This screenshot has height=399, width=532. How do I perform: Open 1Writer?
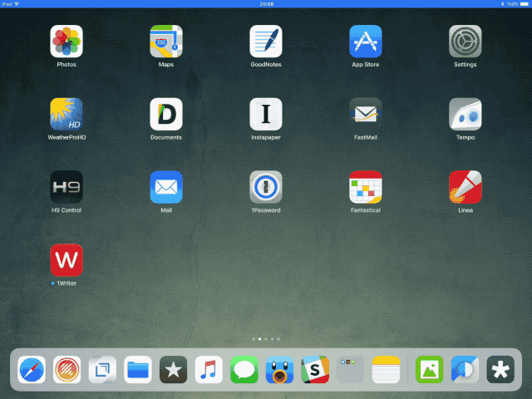coord(66,260)
